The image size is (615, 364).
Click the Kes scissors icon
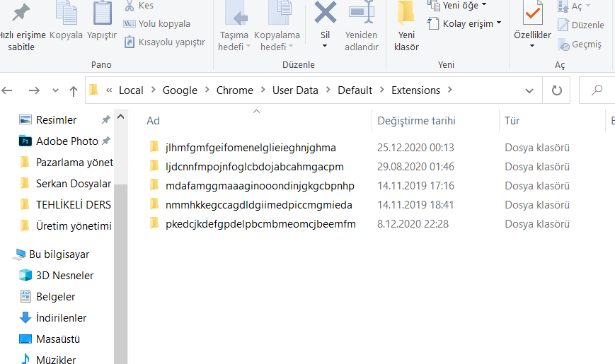pyautogui.click(x=130, y=6)
